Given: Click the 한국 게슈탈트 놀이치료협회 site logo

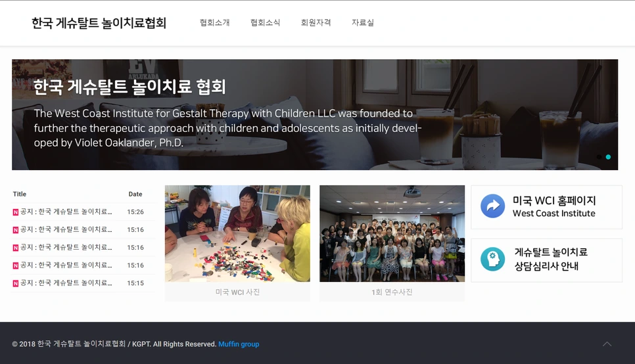Looking at the screenshot, I should click(99, 23).
